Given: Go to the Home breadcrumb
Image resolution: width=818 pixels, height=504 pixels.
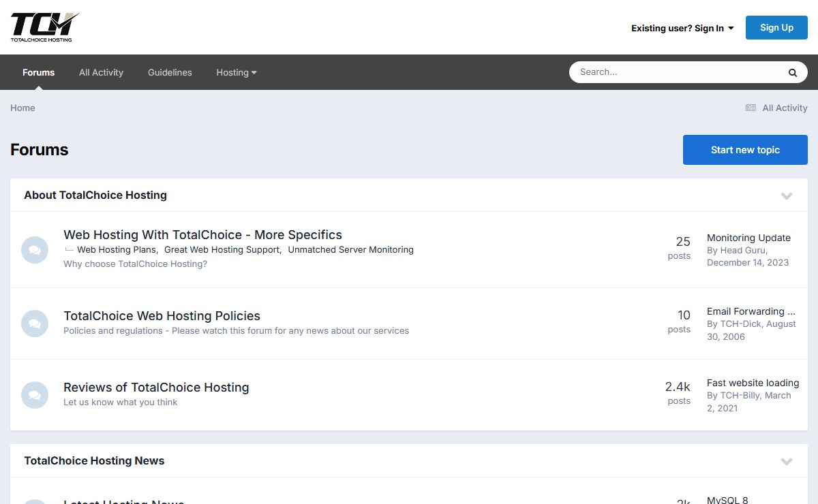Looking at the screenshot, I should pyautogui.click(x=22, y=108).
